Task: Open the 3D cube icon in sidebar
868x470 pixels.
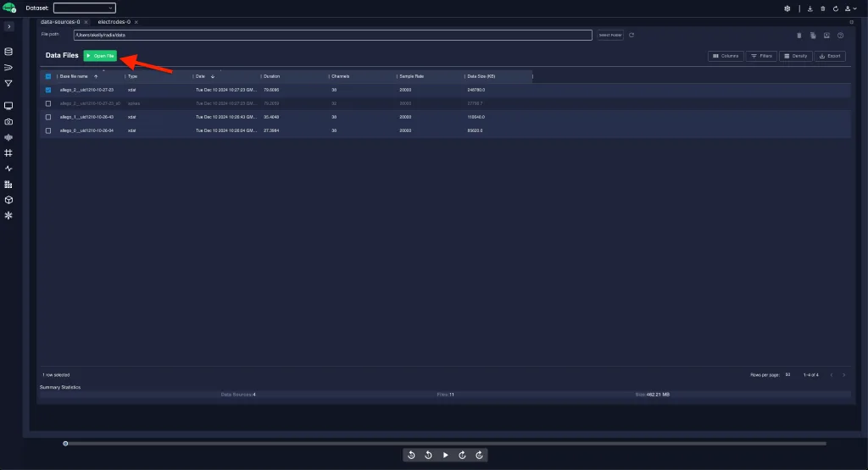Action: tap(8, 200)
